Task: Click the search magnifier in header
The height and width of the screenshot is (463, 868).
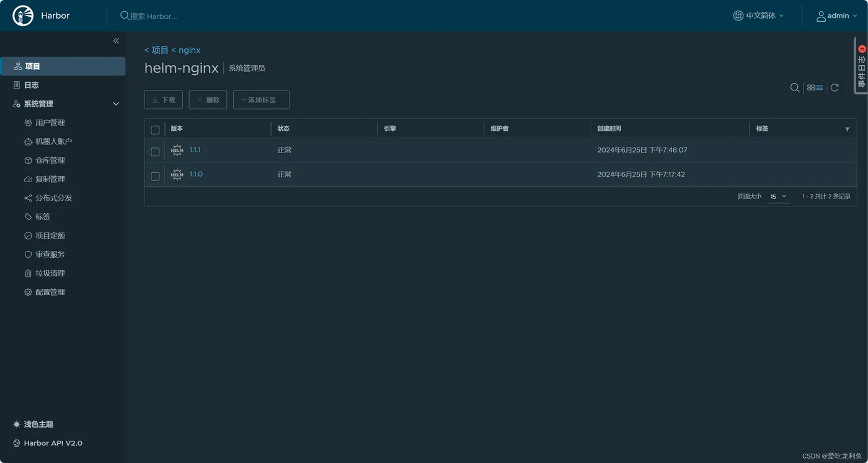Action: pyautogui.click(x=125, y=15)
